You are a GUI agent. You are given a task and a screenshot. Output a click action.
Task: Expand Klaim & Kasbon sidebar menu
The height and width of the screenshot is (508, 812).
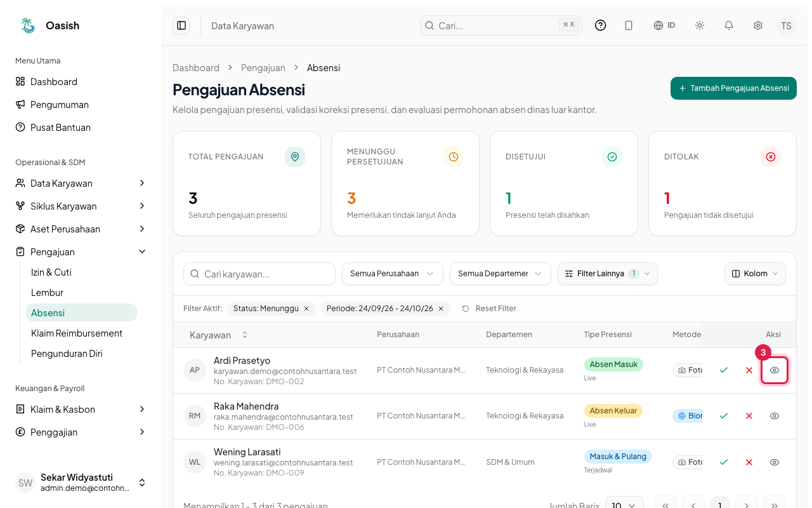[x=81, y=410]
